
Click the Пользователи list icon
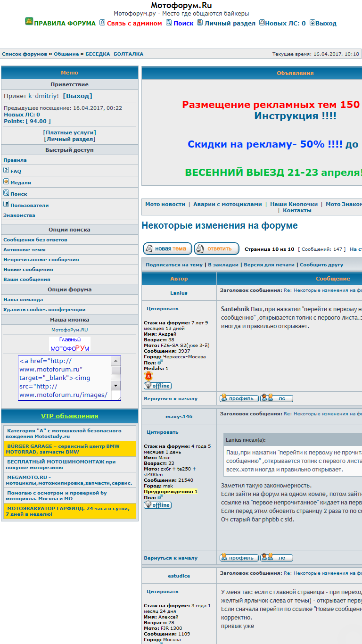pos(6,204)
